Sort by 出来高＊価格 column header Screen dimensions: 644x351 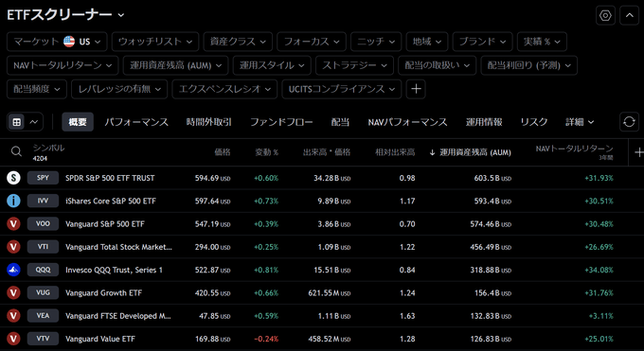pyautogui.click(x=327, y=152)
